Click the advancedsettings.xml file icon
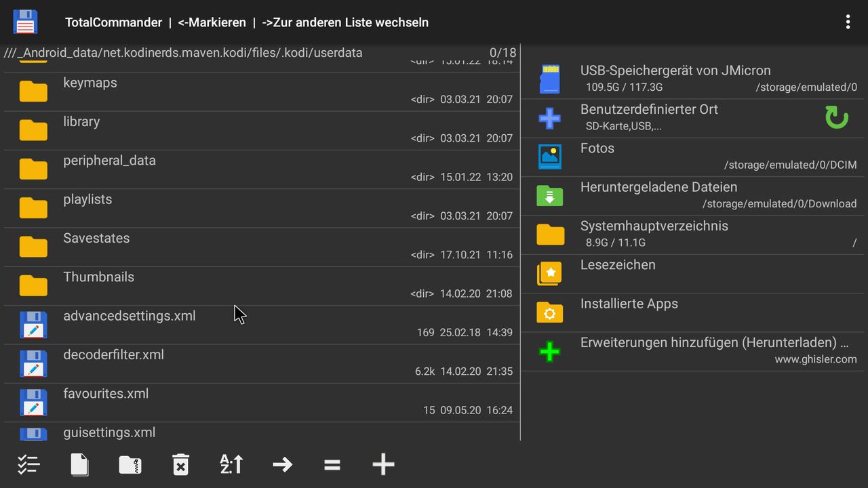 coord(33,325)
